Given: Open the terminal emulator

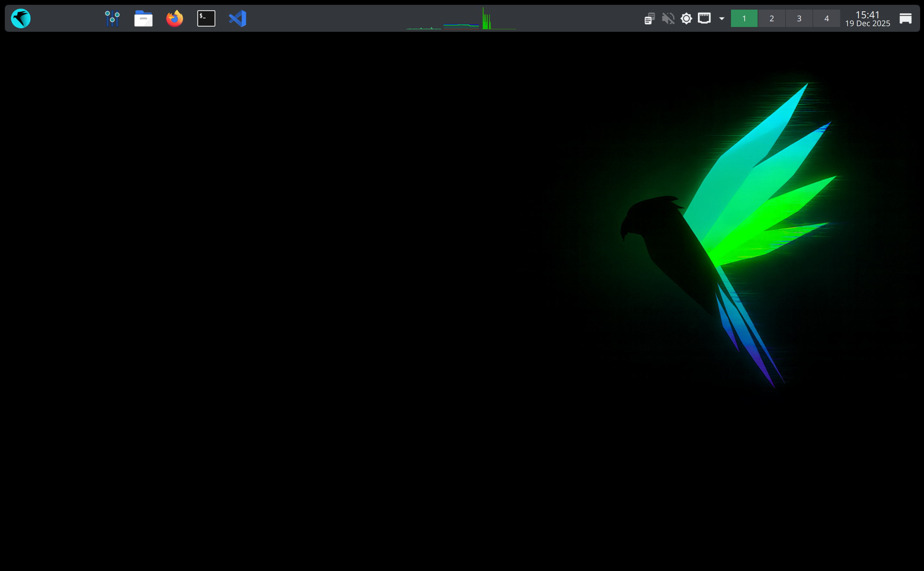Looking at the screenshot, I should click(x=206, y=18).
